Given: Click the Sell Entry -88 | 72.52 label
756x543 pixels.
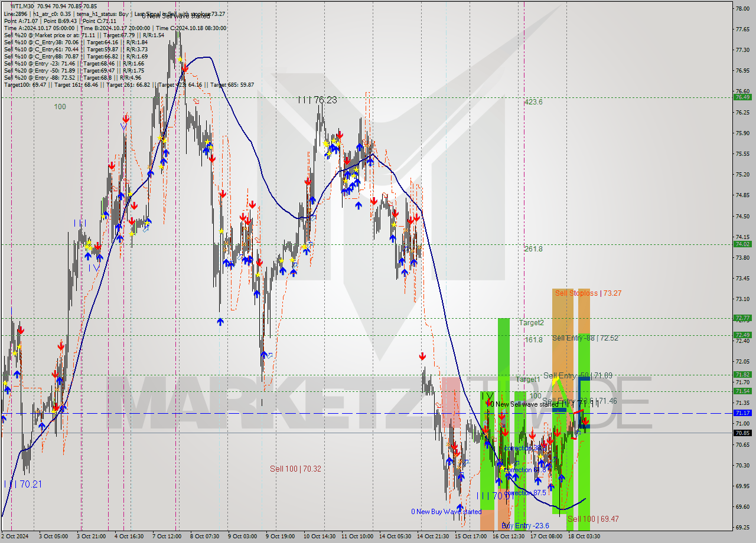Looking at the screenshot, I should [x=585, y=338].
